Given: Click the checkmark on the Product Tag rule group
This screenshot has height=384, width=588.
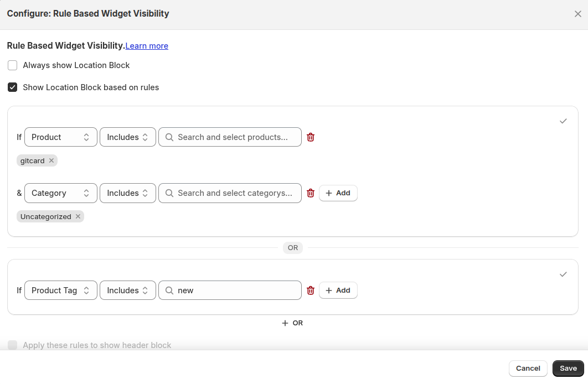Looking at the screenshot, I should pos(563,274).
